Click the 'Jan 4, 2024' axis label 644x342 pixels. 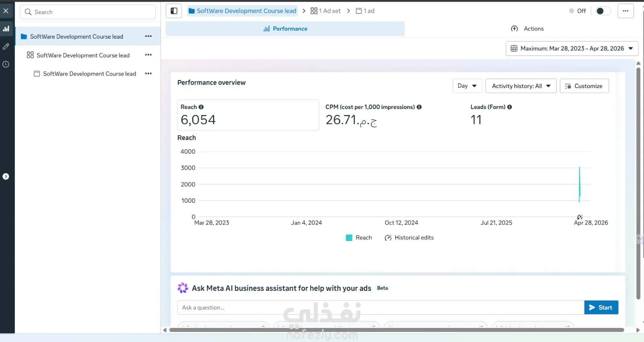click(307, 223)
